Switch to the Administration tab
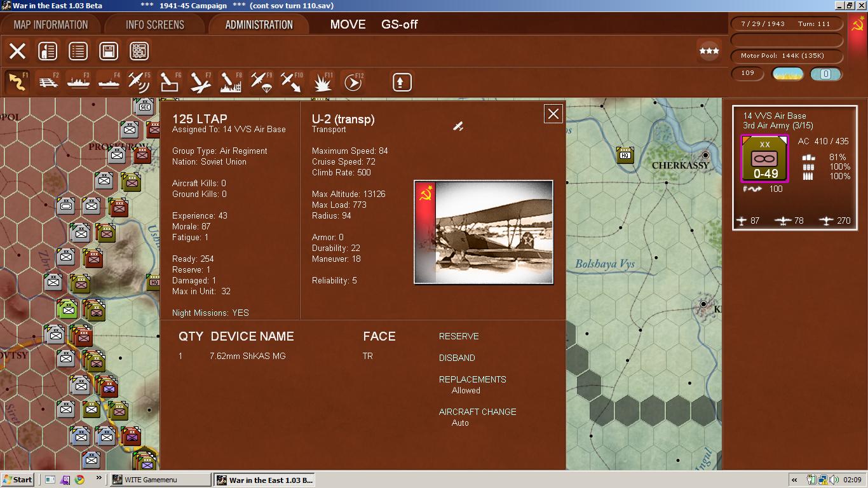The width and height of the screenshot is (868, 488). [259, 25]
